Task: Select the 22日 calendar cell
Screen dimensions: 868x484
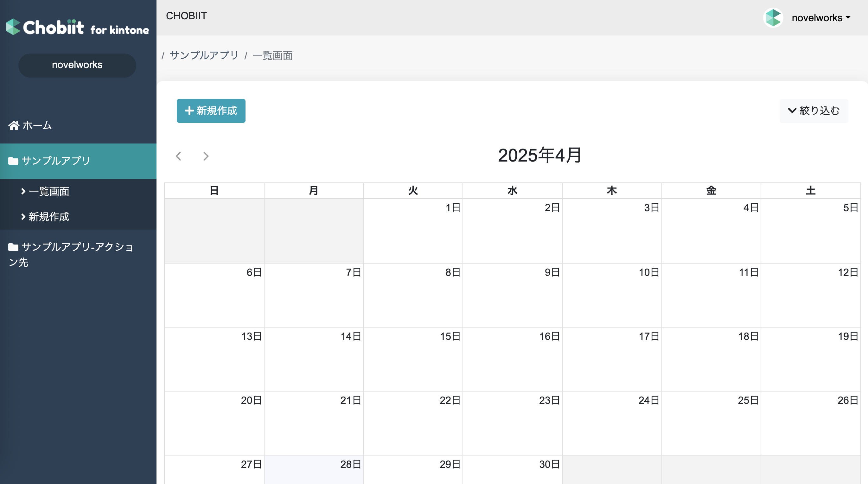Action: (413, 423)
